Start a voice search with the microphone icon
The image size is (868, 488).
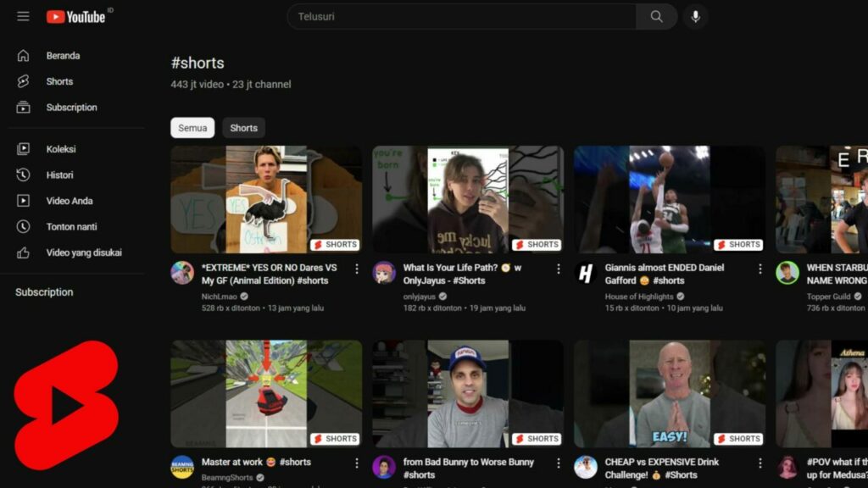click(695, 15)
